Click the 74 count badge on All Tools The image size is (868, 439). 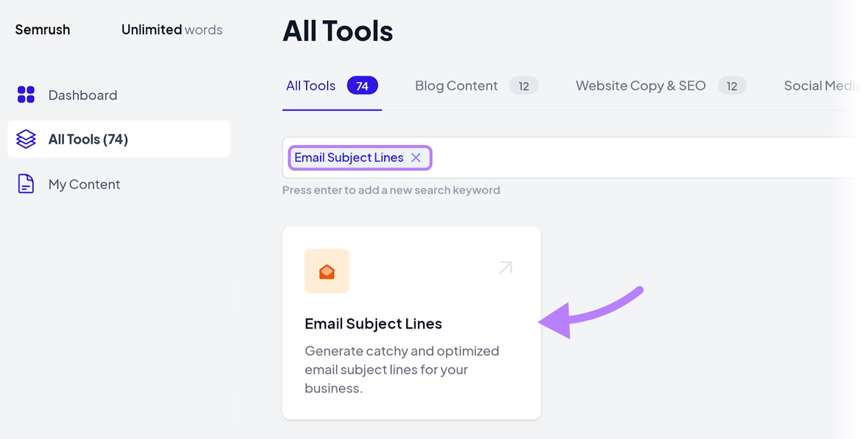[362, 85]
